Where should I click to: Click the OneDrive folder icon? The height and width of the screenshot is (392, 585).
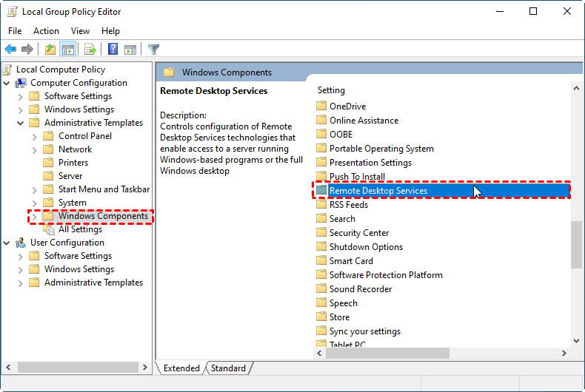click(321, 106)
